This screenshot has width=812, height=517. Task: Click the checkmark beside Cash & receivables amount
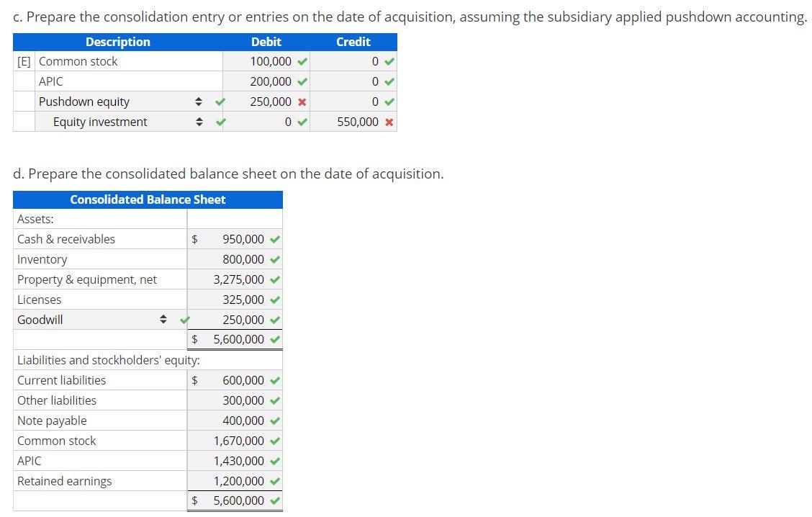pyautogui.click(x=273, y=238)
